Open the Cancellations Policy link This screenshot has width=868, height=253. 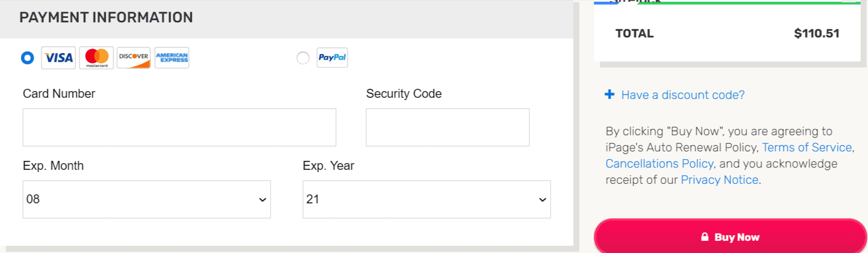pos(660,164)
